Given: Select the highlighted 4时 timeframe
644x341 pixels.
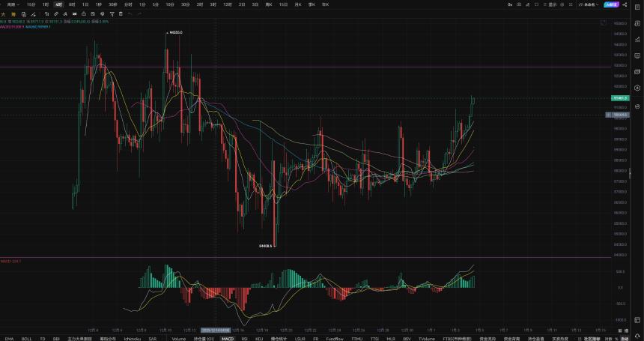Looking at the screenshot, I should (x=58, y=4).
